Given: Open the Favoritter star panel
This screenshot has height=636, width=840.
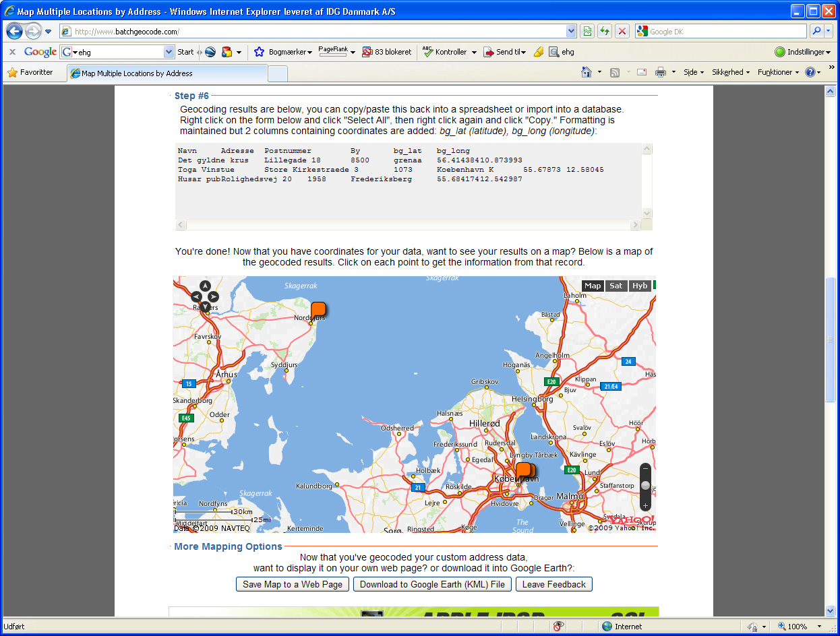Looking at the screenshot, I should tap(30, 73).
